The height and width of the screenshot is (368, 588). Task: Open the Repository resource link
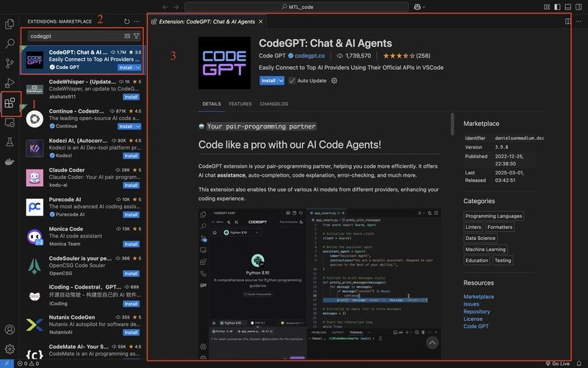476,311
